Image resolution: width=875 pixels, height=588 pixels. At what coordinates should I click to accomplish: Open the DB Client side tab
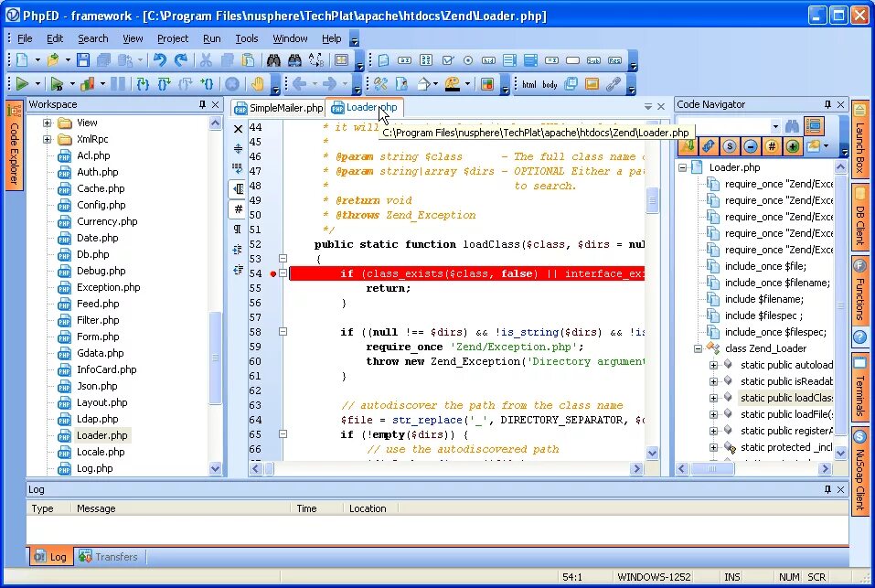(x=860, y=219)
